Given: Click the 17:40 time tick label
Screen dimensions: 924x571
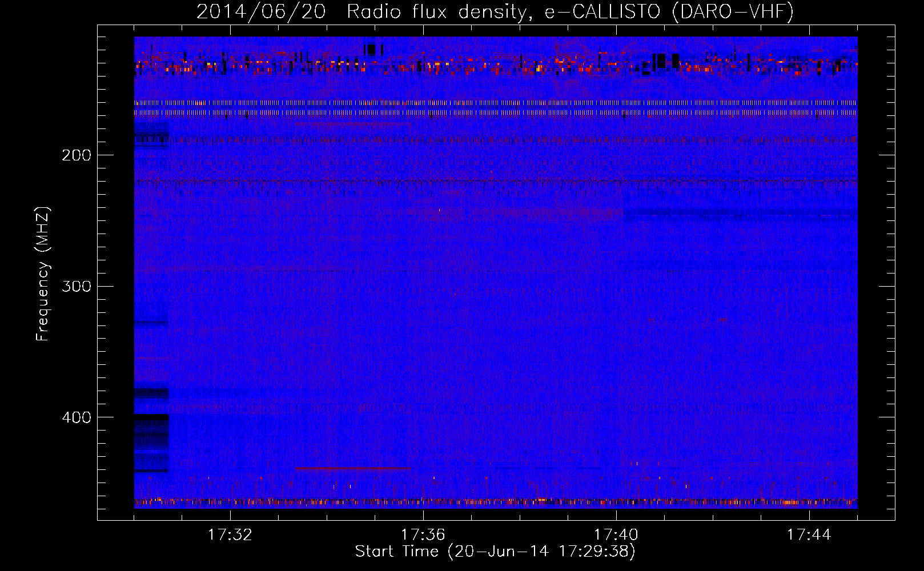Looking at the screenshot, I should (x=616, y=535).
